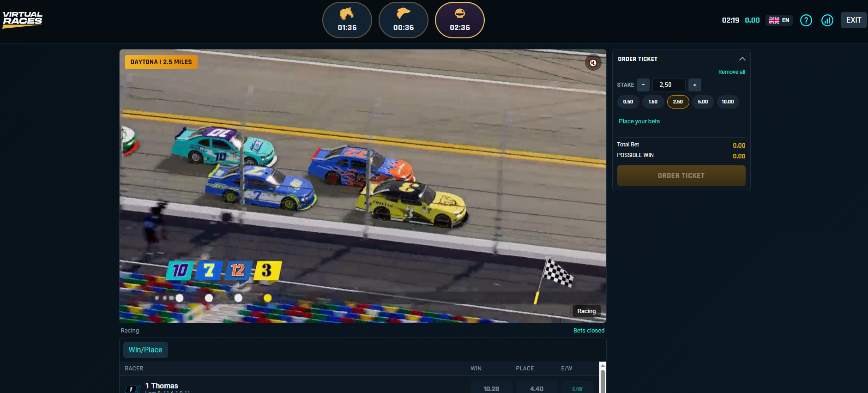Increase stake with plus button
This screenshot has height=393, width=868.
pos(695,85)
